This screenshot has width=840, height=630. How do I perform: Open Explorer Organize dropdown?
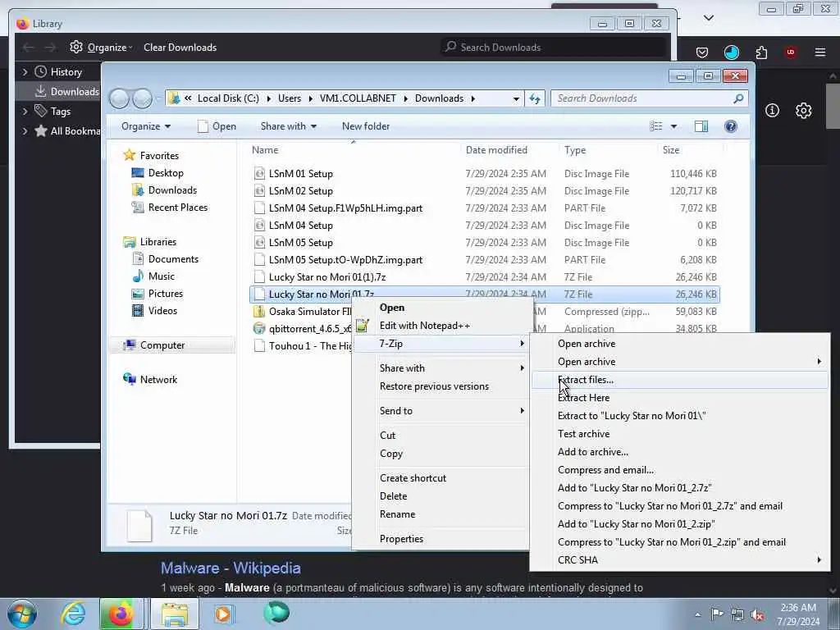(146, 126)
